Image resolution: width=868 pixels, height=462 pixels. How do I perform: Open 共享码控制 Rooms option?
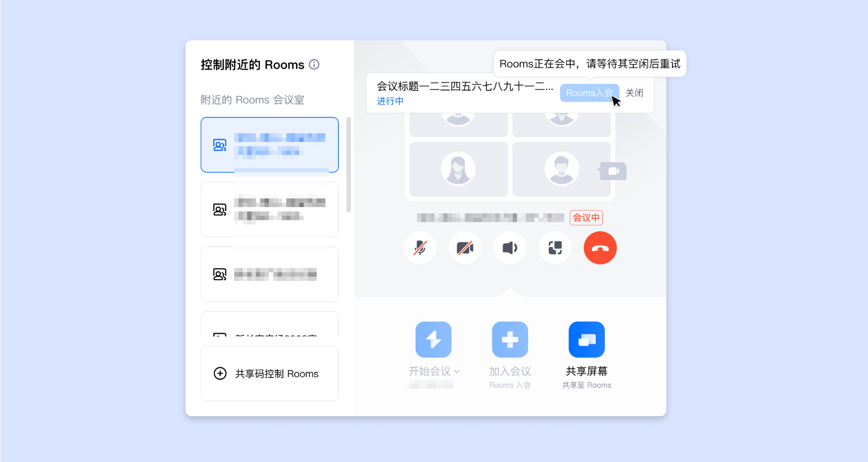(269, 373)
